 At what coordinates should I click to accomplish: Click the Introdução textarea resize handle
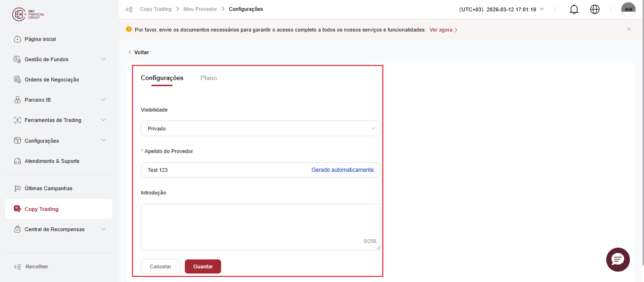click(x=378, y=248)
